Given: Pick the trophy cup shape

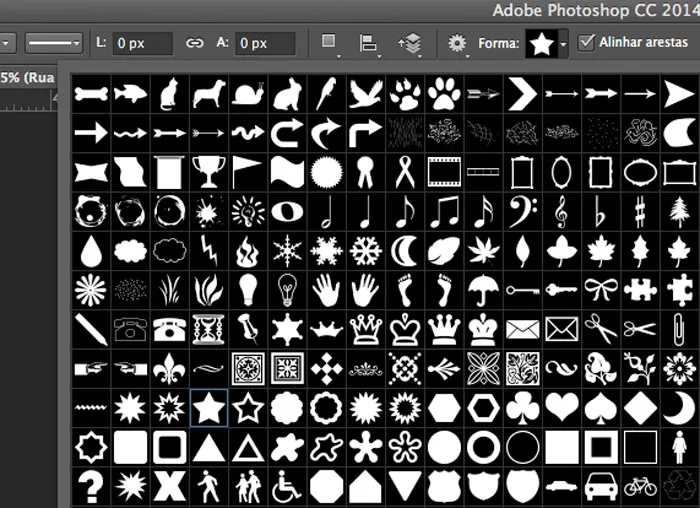Looking at the screenshot, I should pos(208,172).
